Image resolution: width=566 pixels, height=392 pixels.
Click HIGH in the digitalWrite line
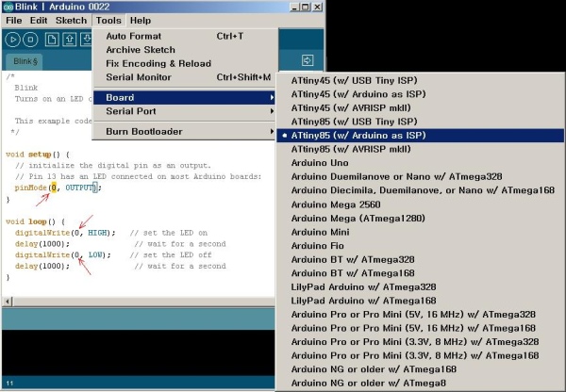[x=97, y=233]
